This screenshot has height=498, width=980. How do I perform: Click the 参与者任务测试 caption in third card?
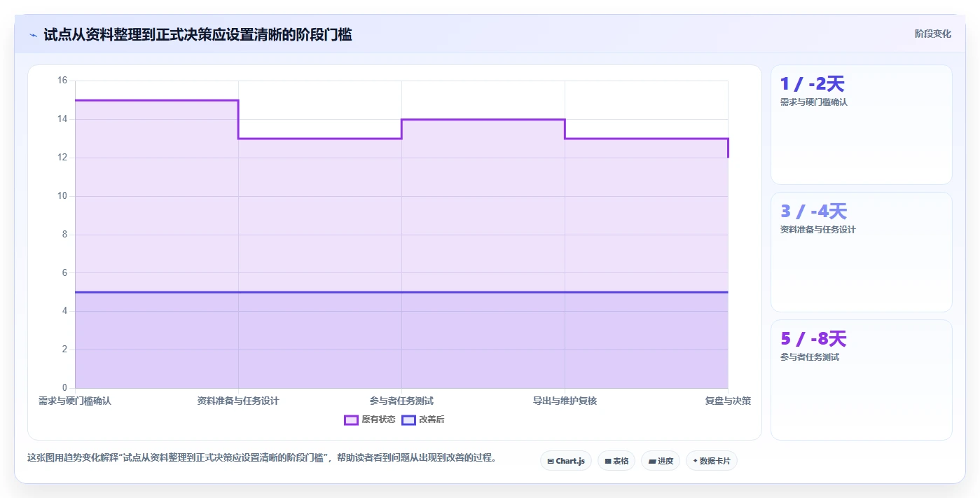(x=810, y=357)
